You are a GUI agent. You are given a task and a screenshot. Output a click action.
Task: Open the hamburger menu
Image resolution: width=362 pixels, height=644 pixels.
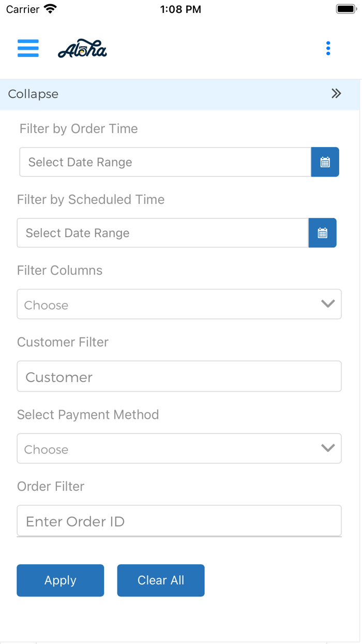pyautogui.click(x=28, y=48)
